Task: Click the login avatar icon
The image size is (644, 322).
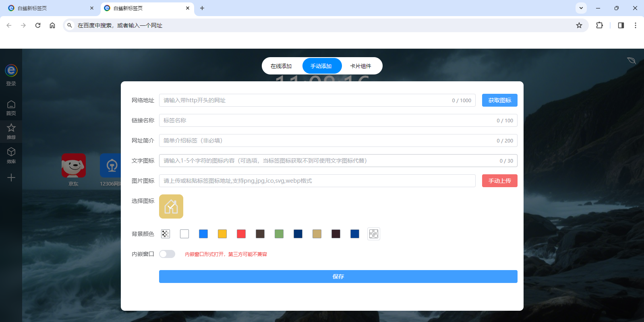Action: pyautogui.click(x=11, y=71)
